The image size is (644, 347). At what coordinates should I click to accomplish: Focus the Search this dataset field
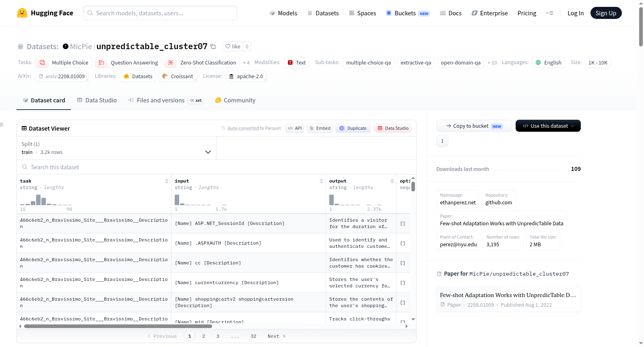click(217, 167)
